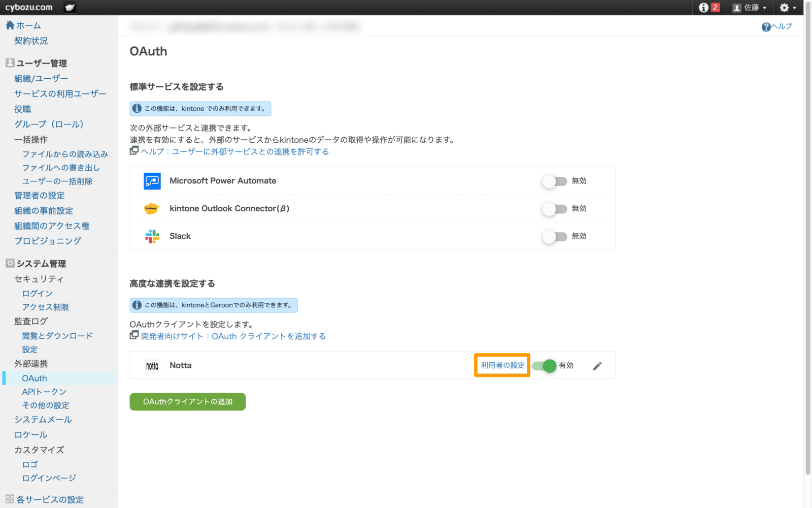
Task: Open the 佐藤 user account menu
Action: click(750, 8)
